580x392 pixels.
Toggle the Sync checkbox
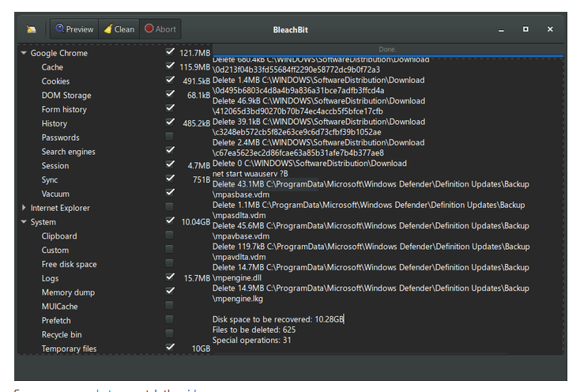(x=170, y=179)
